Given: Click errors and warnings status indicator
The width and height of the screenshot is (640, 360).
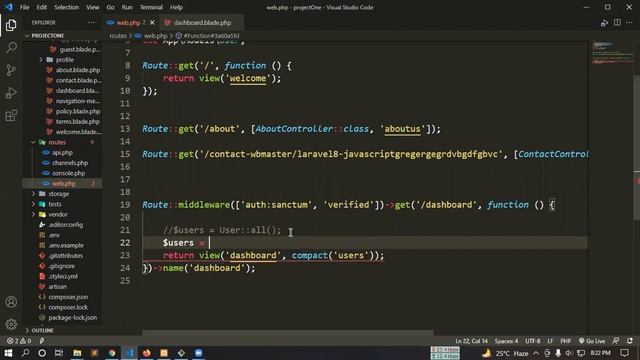Looking at the screenshot, I should (x=19, y=341).
